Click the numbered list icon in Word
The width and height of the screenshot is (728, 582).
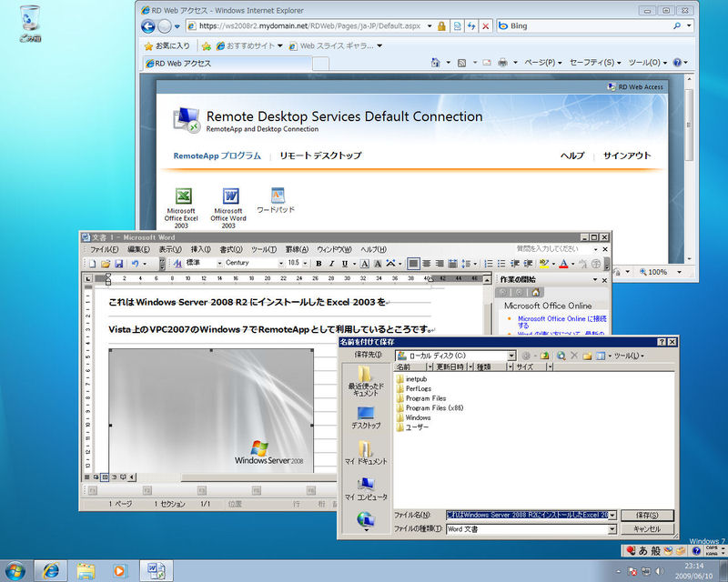pyautogui.click(x=489, y=264)
